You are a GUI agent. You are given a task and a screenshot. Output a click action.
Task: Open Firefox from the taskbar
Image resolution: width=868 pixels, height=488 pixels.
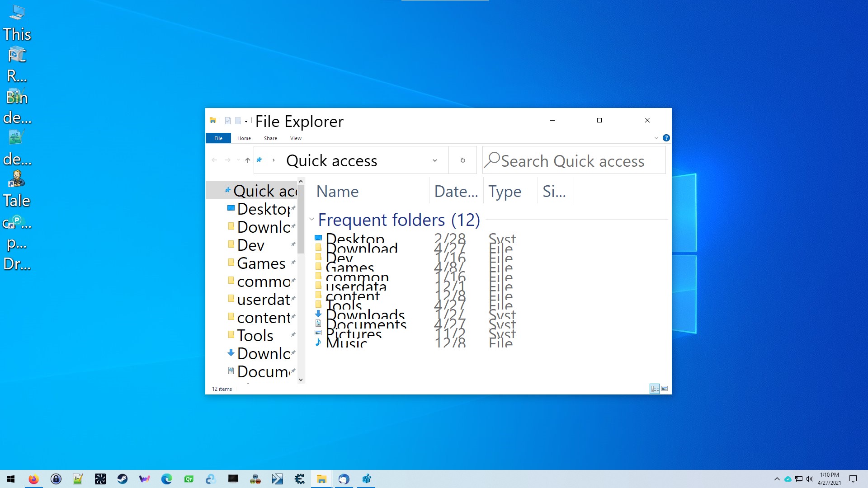pyautogui.click(x=33, y=479)
